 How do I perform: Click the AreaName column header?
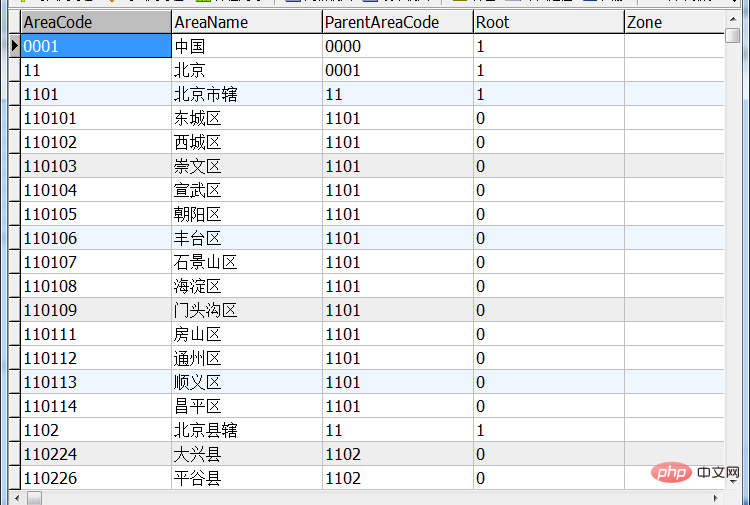pos(247,22)
